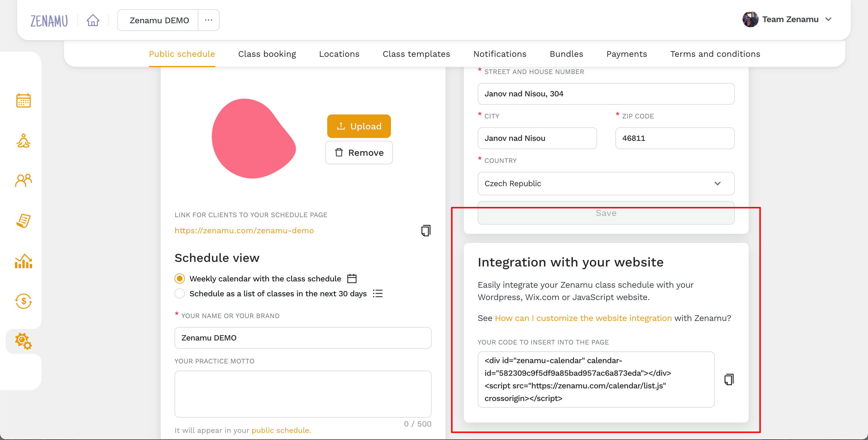Select schedule as list of classes option

point(180,293)
